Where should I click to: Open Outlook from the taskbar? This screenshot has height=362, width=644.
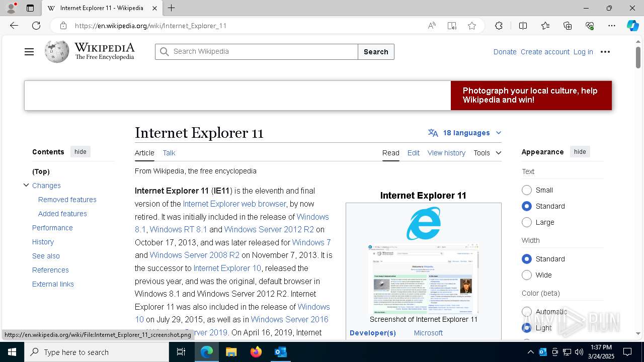(280, 352)
